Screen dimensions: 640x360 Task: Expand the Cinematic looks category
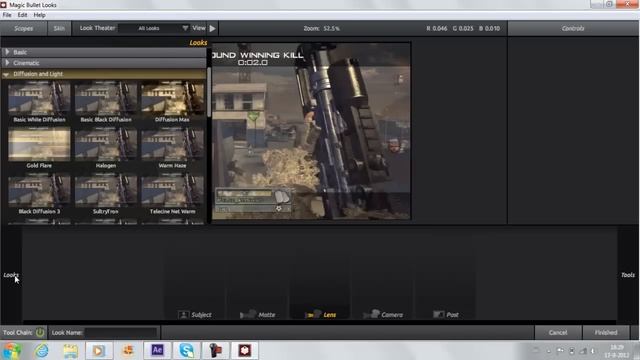tap(104, 63)
